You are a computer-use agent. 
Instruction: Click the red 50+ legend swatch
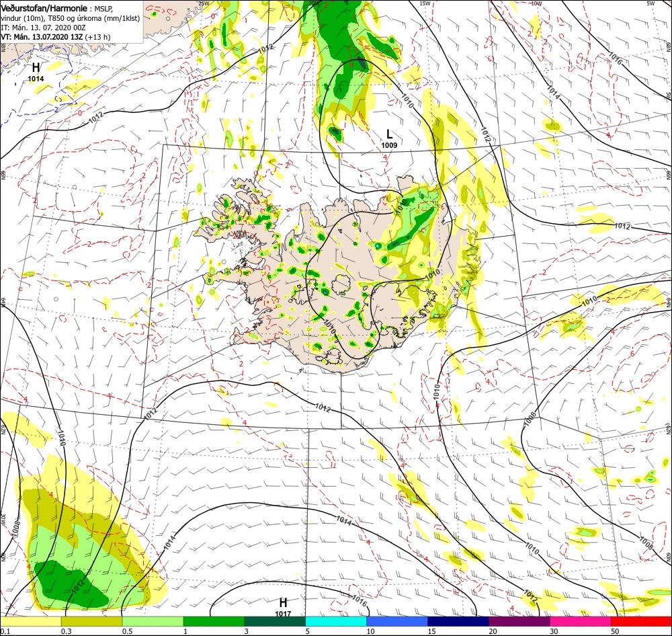(641, 621)
